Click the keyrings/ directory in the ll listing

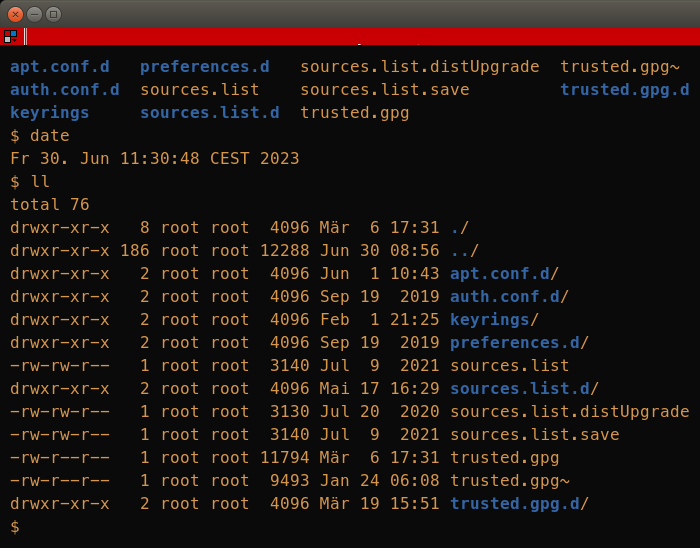494,320
